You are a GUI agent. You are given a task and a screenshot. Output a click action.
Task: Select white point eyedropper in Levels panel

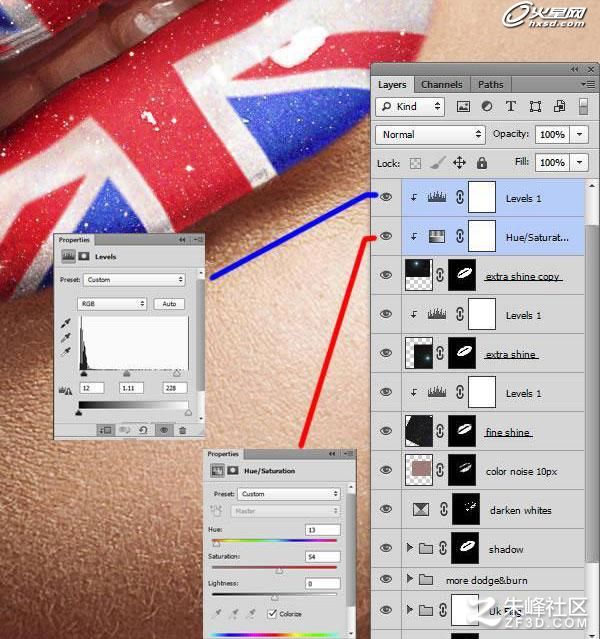pos(66,351)
